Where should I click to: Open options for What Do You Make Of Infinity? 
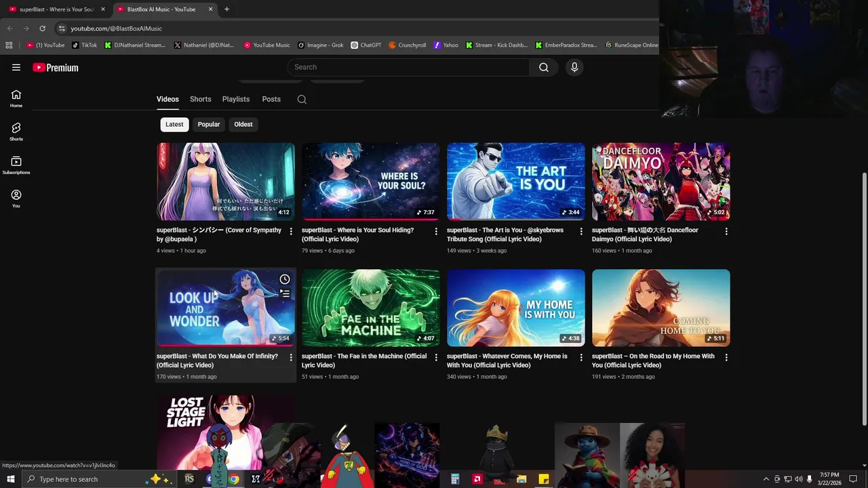[291, 357]
